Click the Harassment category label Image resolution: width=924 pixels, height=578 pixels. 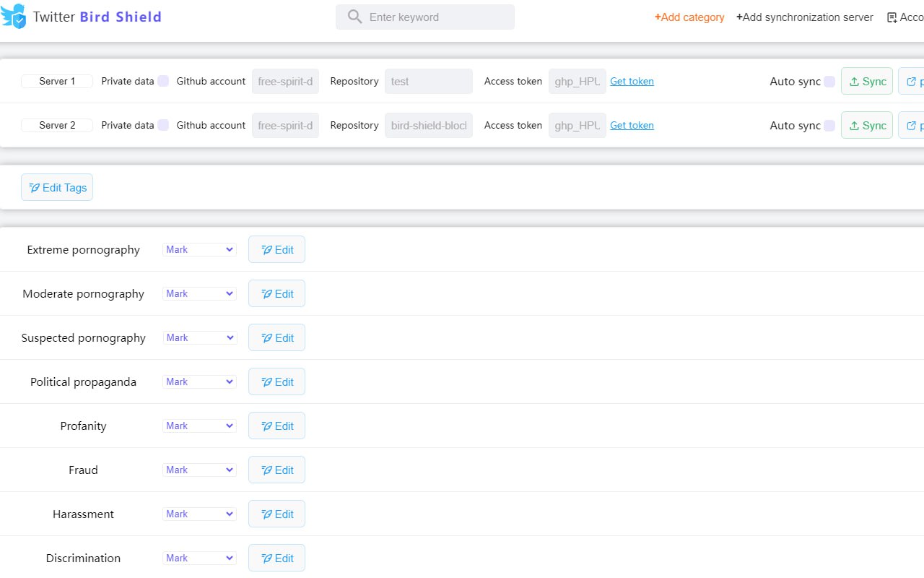tap(83, 514)
